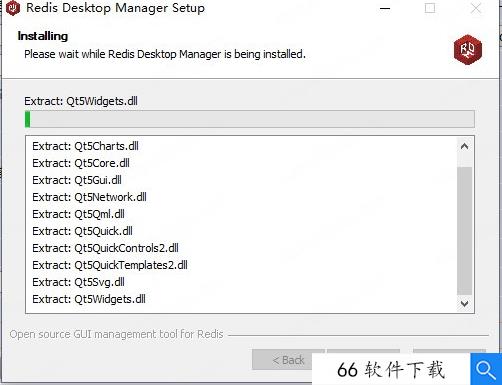The height and width of the screenshot is (385, 502).
Task: Click the log list scroll up arrow
Action: click(x=464, y=146)
